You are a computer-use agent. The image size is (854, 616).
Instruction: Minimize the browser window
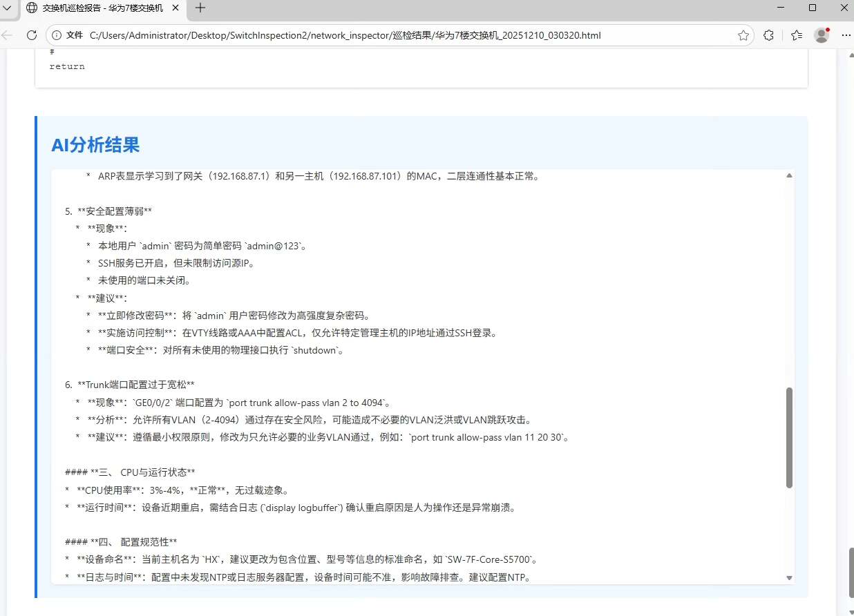780,8
